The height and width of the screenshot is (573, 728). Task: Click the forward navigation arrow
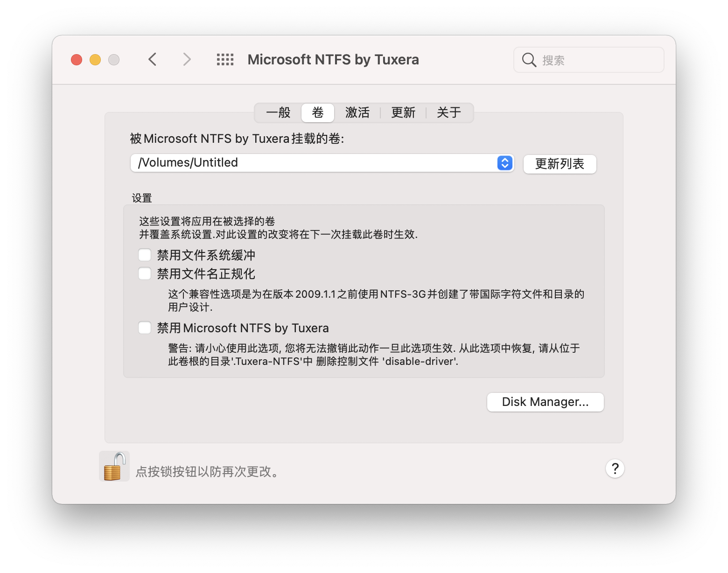(x=187, y=59)
